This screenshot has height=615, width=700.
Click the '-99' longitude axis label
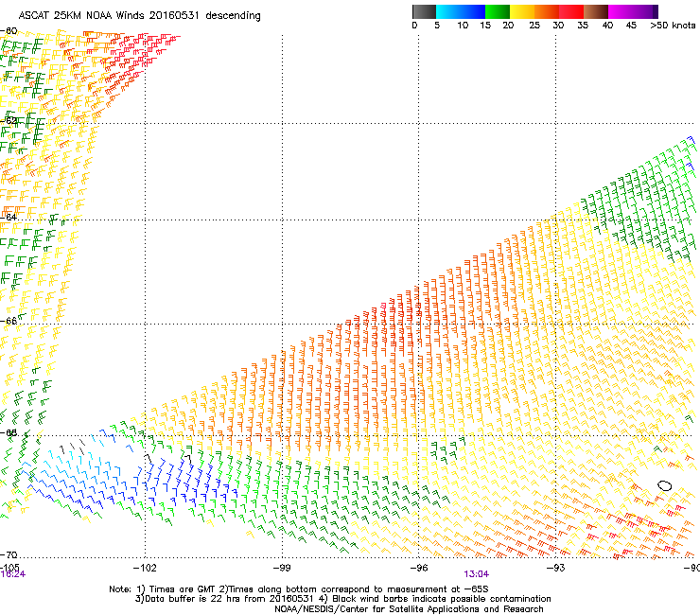282,568
